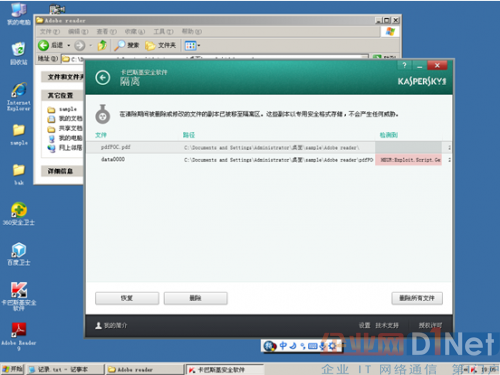Expand Other Places panel header in Explorer
The height and width of the screenshot is (375, 500).
pyautogui.click(x=62, y=95)
